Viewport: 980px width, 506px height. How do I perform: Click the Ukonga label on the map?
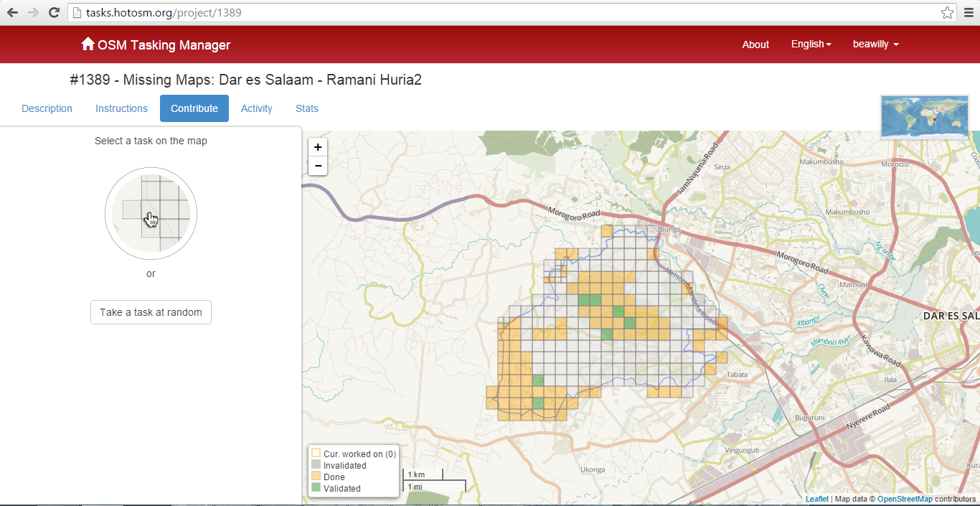[x=593, y=469]
